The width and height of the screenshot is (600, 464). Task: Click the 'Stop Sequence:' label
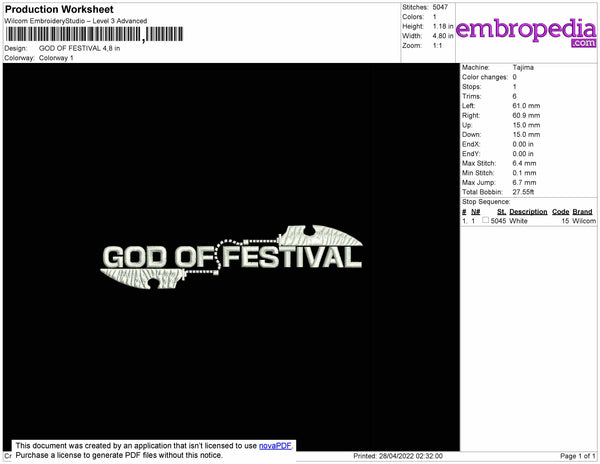486,202
